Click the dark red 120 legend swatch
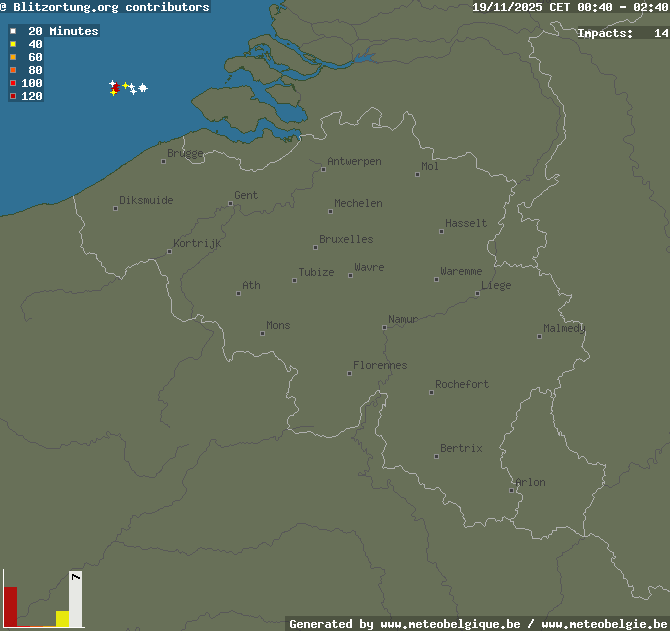 click(x=13, y=96)
